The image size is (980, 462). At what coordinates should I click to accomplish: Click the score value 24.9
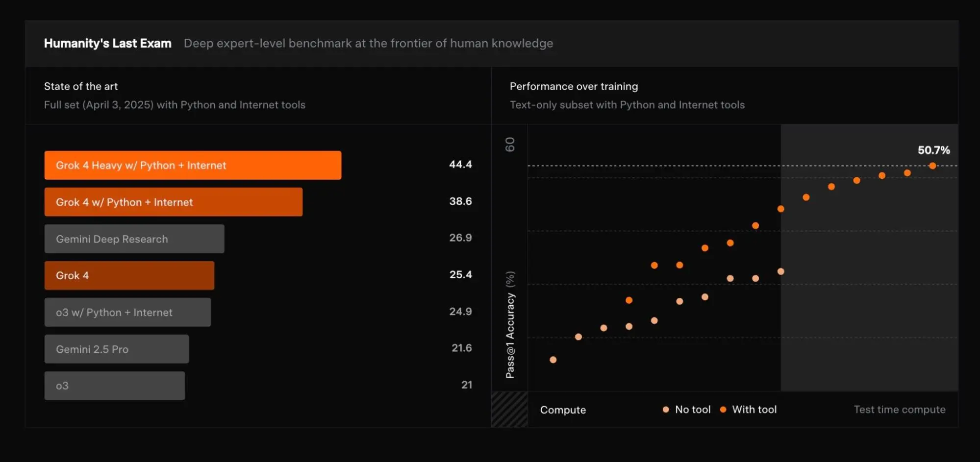[x=460, y=312]
